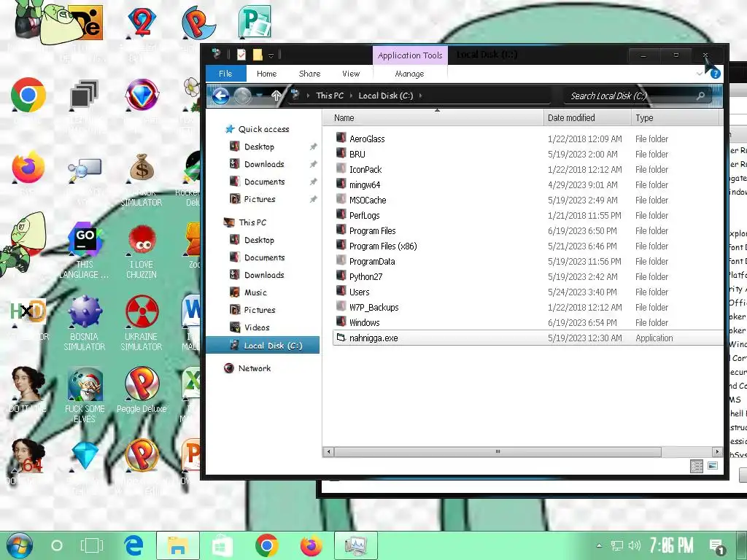This screenshot has width=747, height=560.
Task: Switch to the View ribbon tab
Action: [351, 74]
